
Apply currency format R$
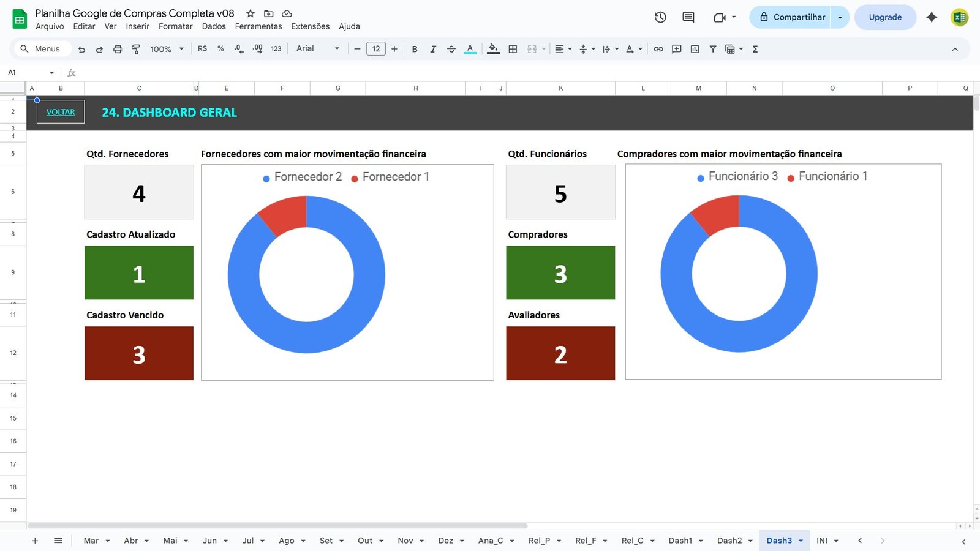coord(202,48)
